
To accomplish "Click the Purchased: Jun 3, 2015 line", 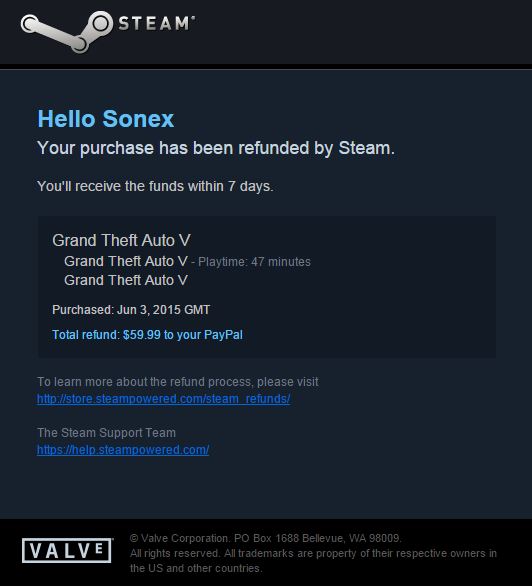I will click(x=131, y=310).
